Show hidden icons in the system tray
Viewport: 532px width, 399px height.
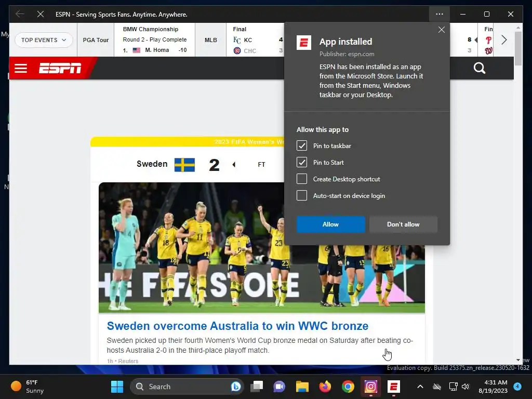(x=420, y=387)
